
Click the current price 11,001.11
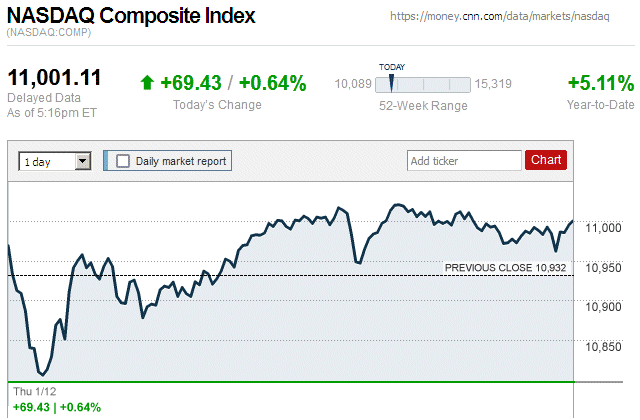pyautogui.click(x=56, y=80)
